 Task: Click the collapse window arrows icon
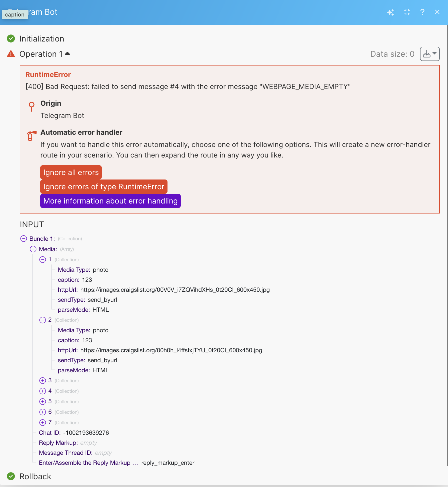tap(407, 12)
